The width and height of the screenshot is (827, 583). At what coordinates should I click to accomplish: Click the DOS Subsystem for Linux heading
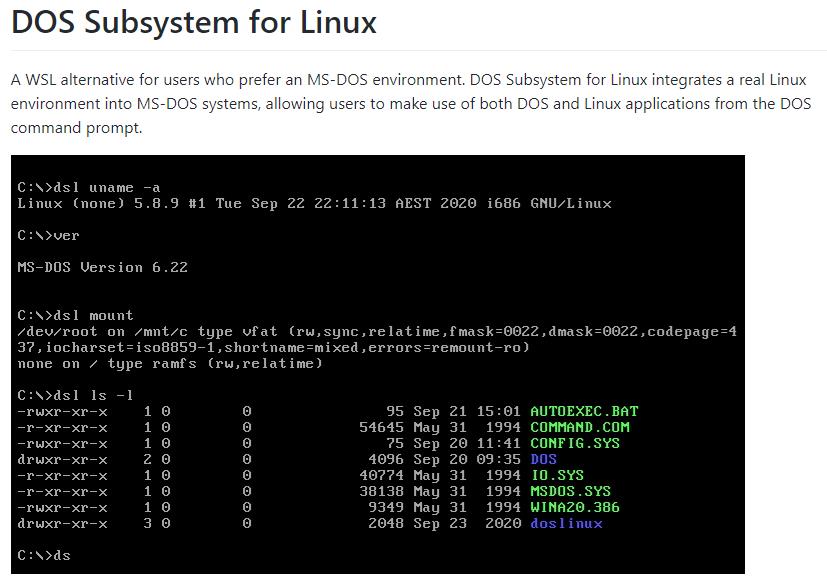pyautogui.click(x=193, y=23)
